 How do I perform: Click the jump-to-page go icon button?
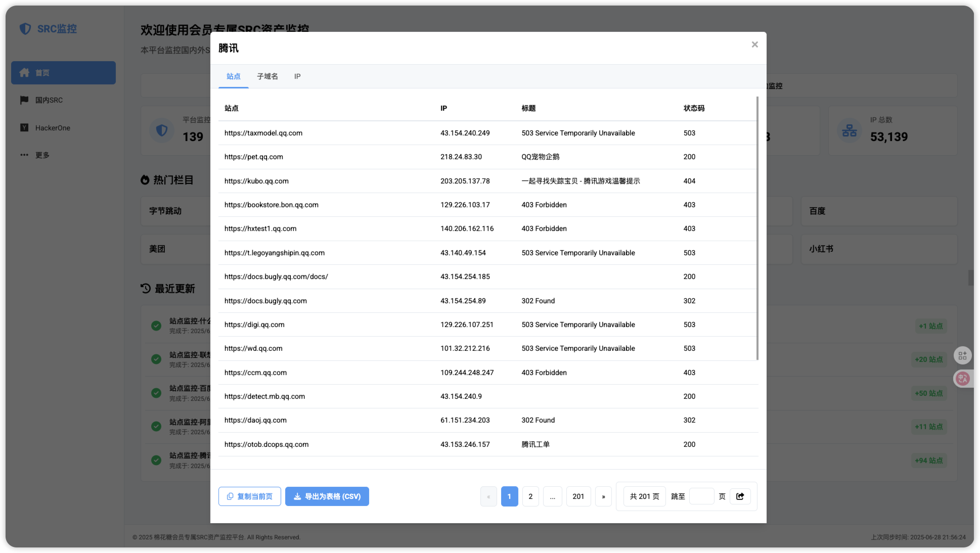pyautogui.click(x=740, y=496)
